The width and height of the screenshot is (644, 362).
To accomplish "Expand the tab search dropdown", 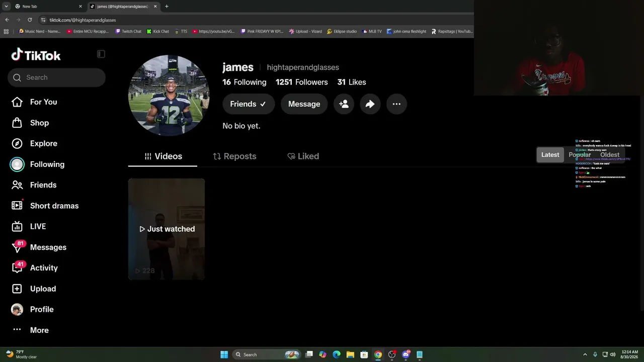I will 6,7.
